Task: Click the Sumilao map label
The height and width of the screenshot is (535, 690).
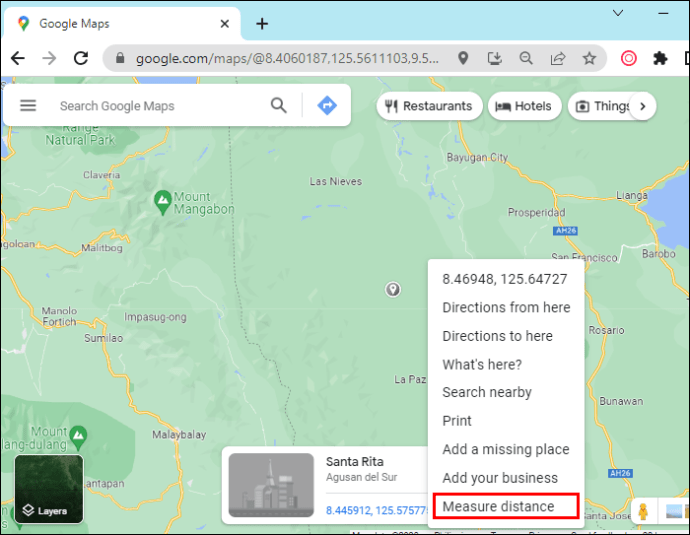Action: tap(103, 338)
